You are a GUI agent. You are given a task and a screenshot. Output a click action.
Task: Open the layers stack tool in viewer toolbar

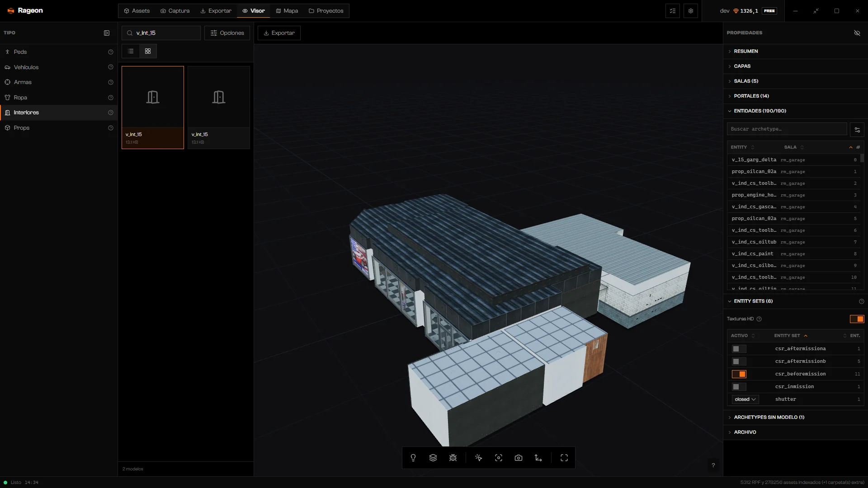[433, 458]
